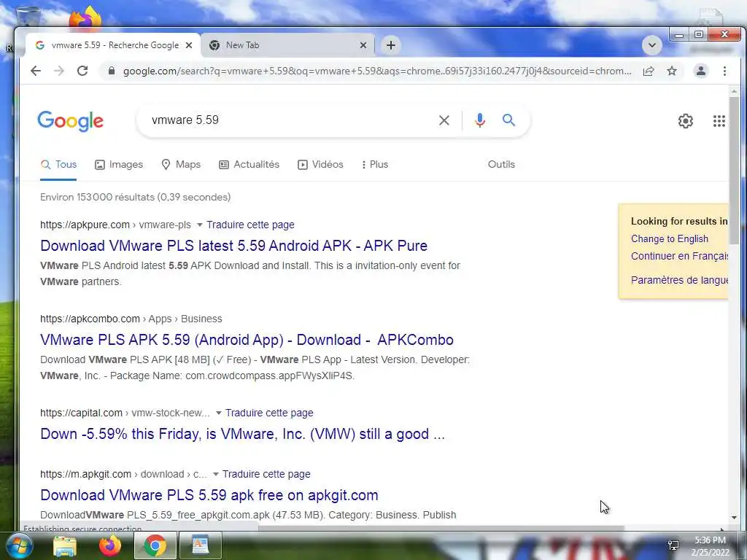Click the Environ 153 000 résultats text

[x=135, y=197]
